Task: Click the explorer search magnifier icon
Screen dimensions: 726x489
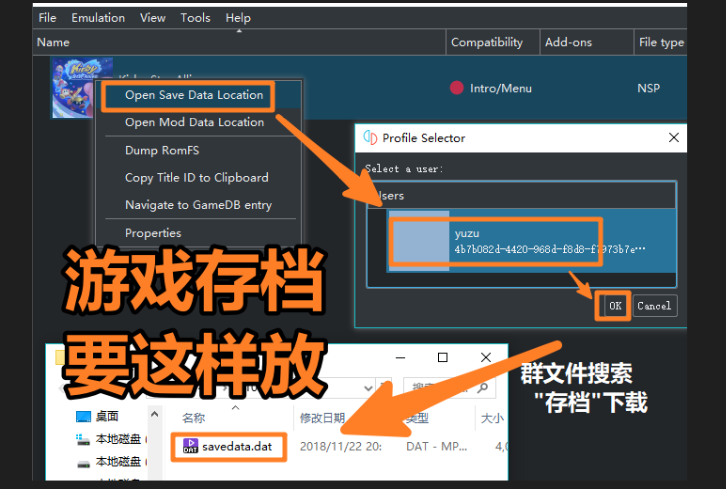Action: point(482,388)
